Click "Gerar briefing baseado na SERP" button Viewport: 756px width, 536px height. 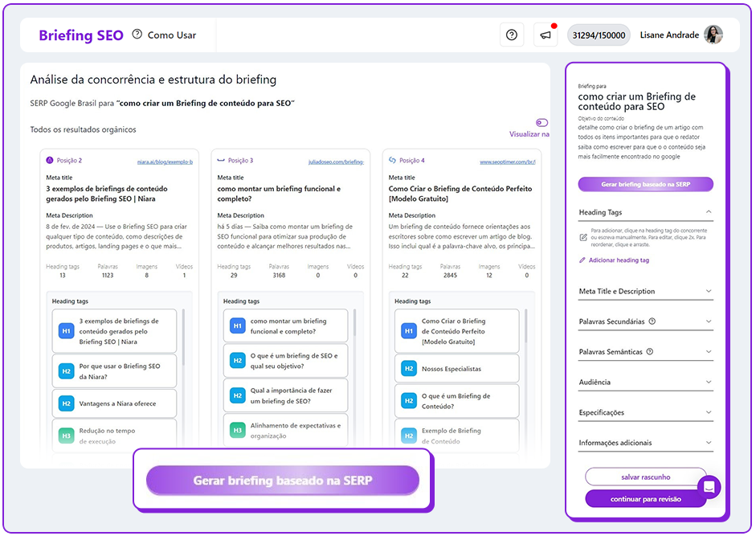tap(283, 479)
